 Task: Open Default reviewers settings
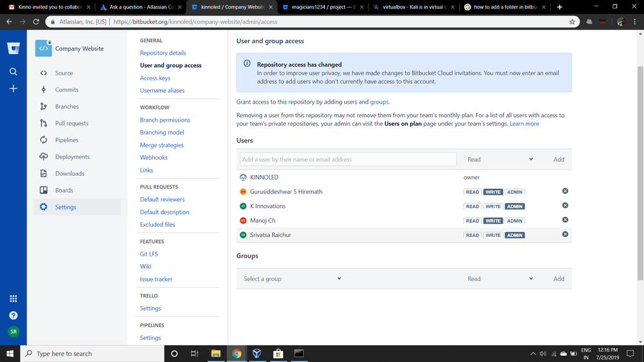162,200
